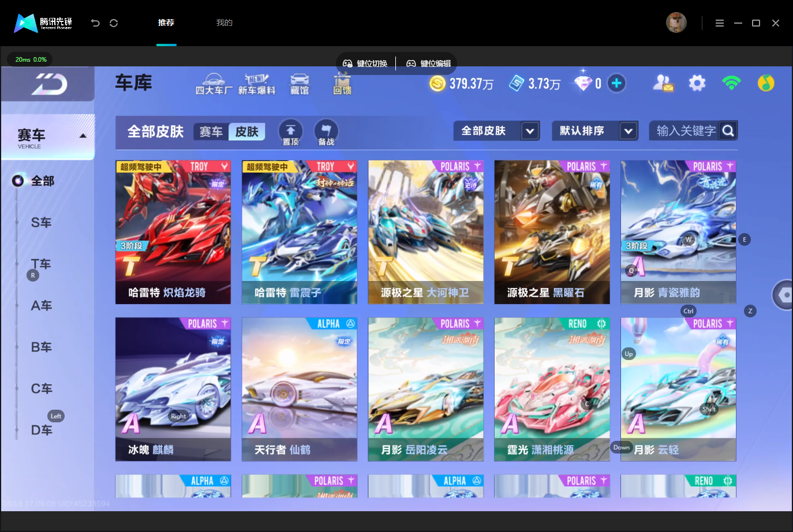793x532 pixels.
Task: Click the 3.73万 ticket balance
Action: (x=544, y=84)
